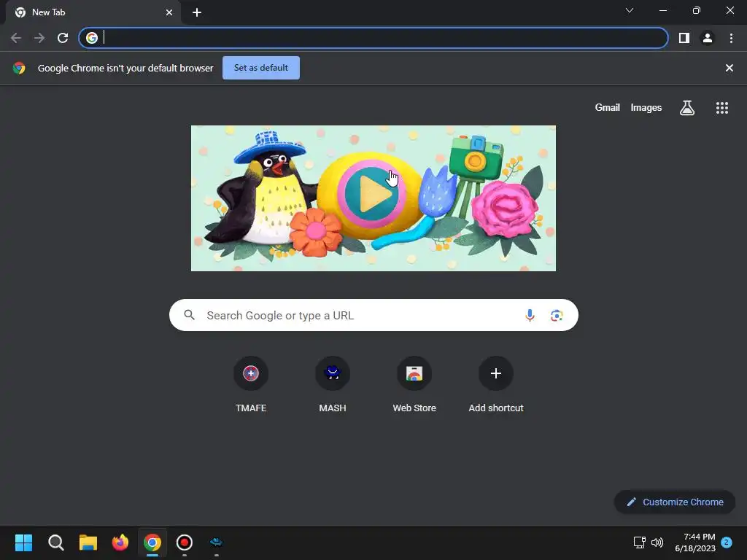The width and height of the screenshot is (747, 560).
Task: Search by image with Google Lens
Action: click(557, 315)
